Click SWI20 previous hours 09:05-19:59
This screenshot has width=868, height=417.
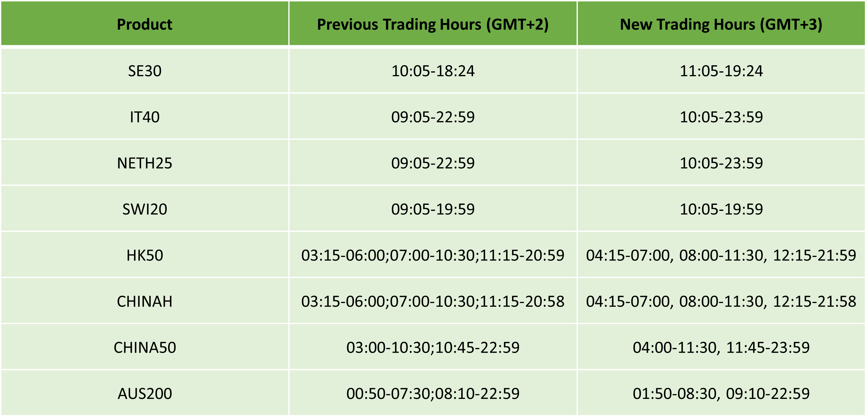(x=433, y=209)
